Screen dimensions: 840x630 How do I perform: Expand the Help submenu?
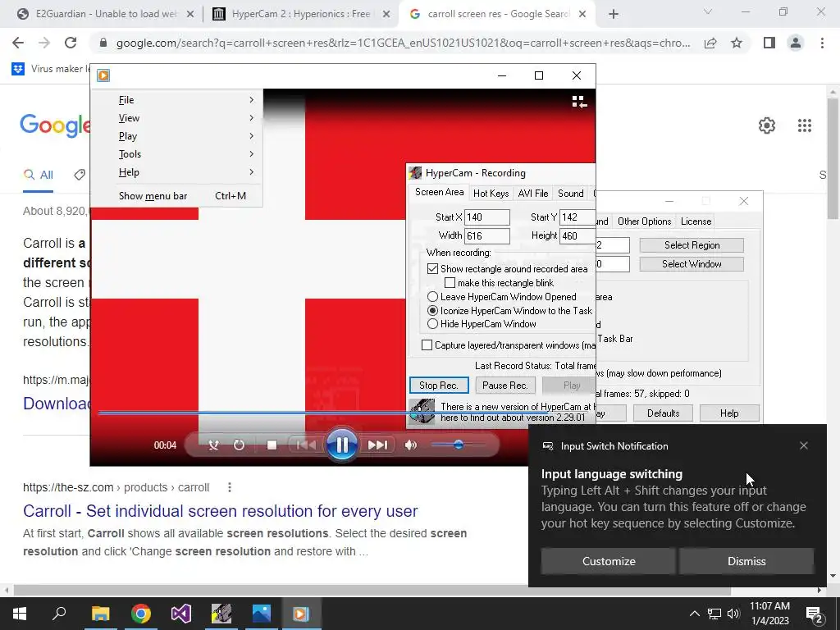click(x=177, y=172)
